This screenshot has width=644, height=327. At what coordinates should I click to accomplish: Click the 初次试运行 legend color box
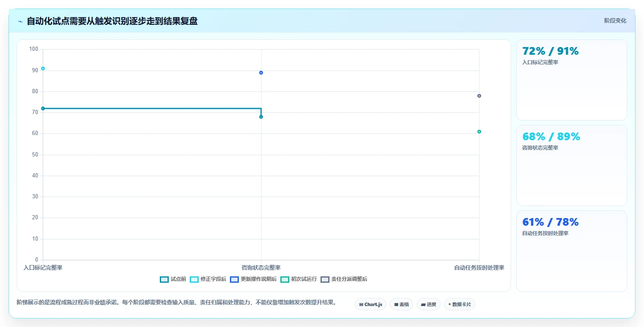tap(285, 279)
